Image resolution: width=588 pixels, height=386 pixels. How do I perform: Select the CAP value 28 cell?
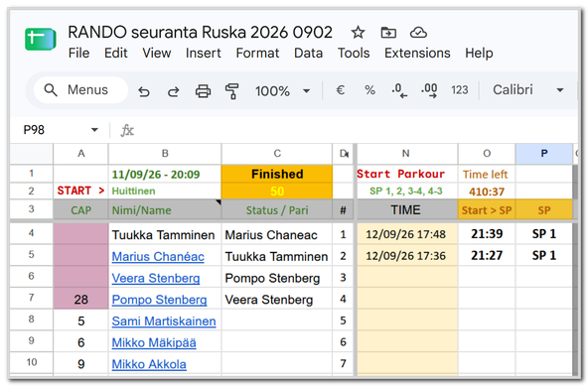click(x=81, y=299)
